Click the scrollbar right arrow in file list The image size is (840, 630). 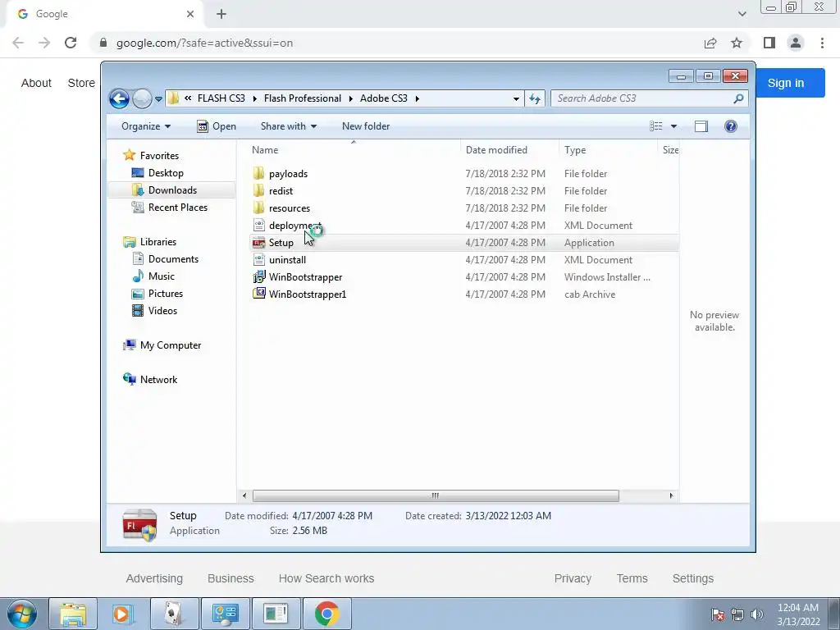click(x=671, y=495)
